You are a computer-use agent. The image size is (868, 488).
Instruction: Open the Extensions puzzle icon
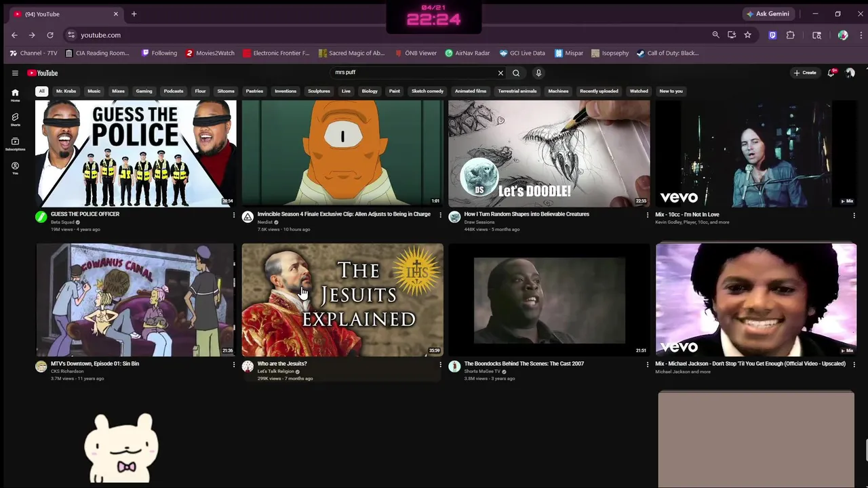[790, 35]
